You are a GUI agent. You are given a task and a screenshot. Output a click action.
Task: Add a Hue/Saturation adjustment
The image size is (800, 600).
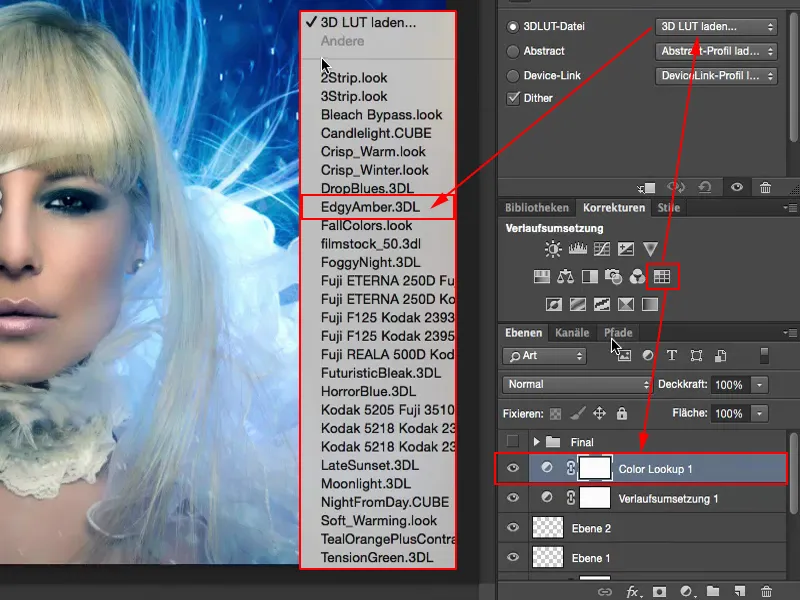[541, 277]
